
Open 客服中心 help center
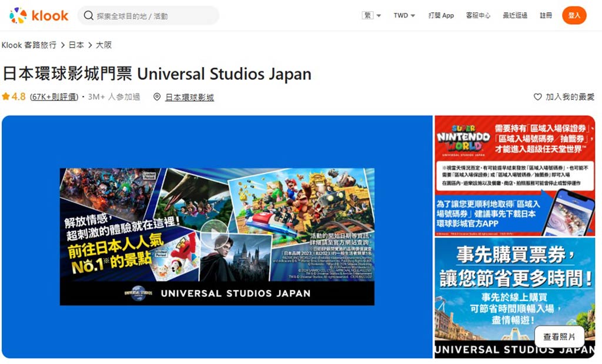[478, 15]
